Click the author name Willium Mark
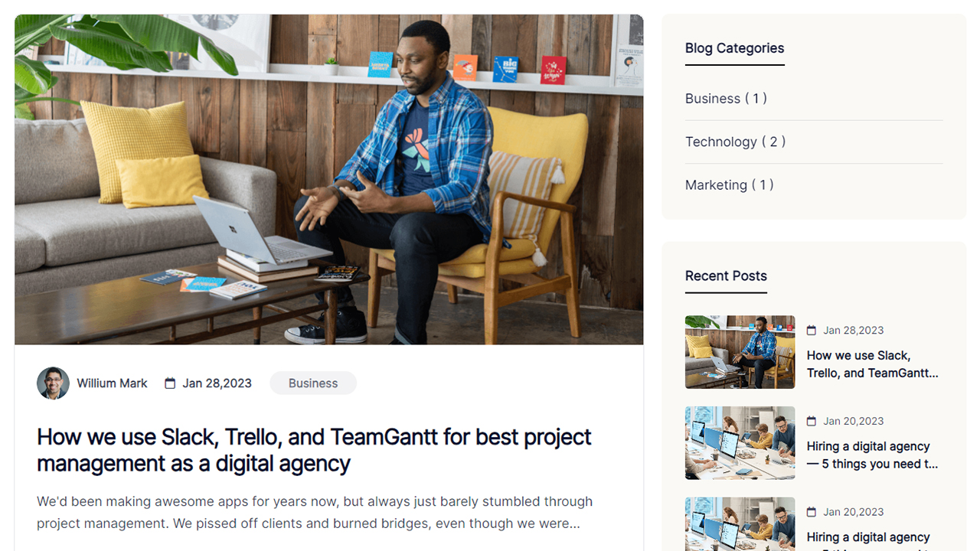 [112, 383]
